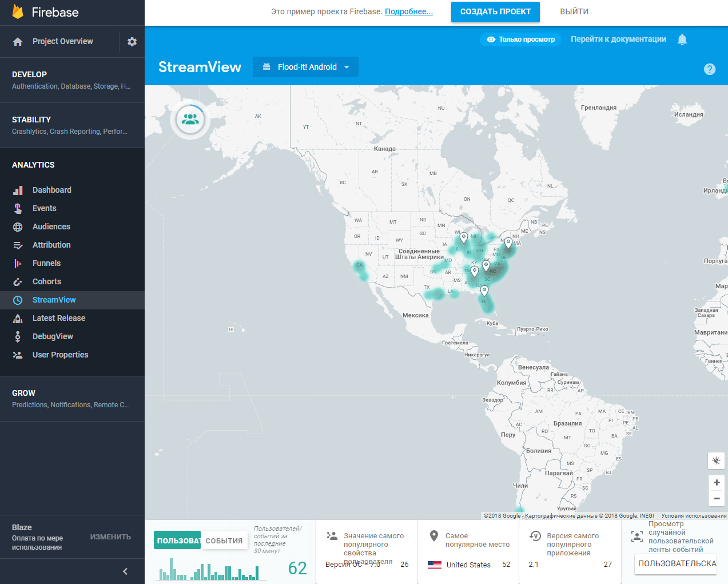The image size is (728, 584).
Task: Switch to the СОБЫТИЯ view toggle
Action: (224, 539)
